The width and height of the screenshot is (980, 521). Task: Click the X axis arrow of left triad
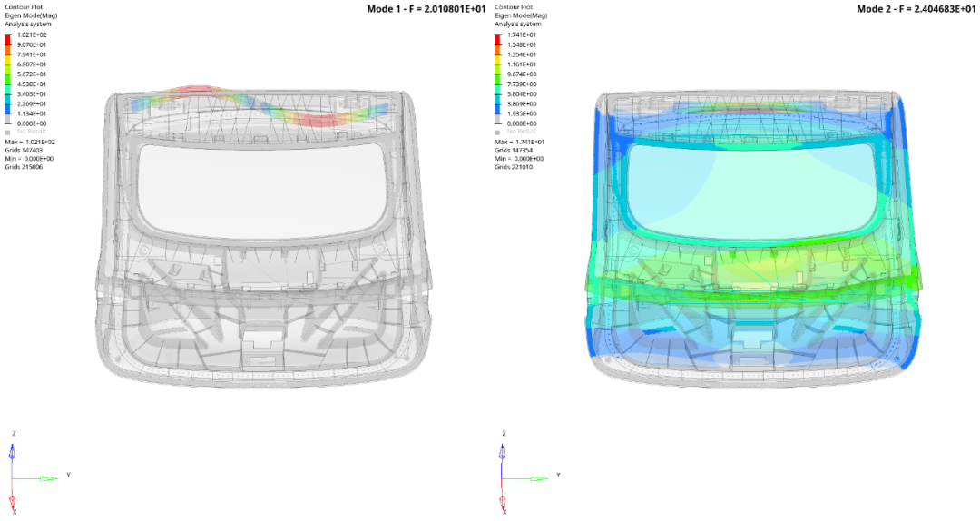pos(13,501)
